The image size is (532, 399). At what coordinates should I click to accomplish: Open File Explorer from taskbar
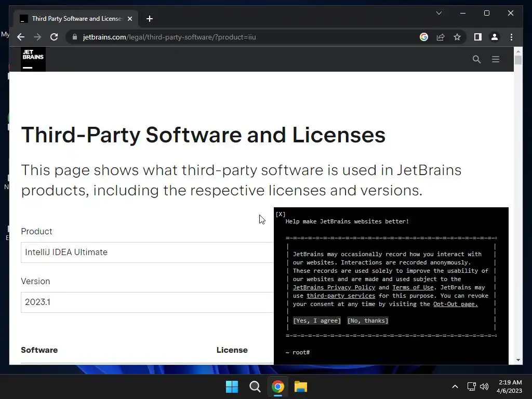(301, 387)
